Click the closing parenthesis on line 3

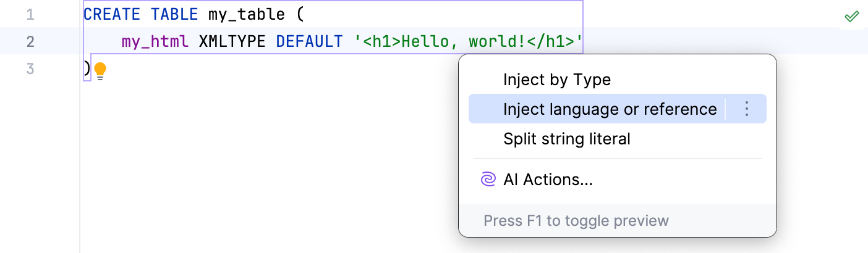87,68
